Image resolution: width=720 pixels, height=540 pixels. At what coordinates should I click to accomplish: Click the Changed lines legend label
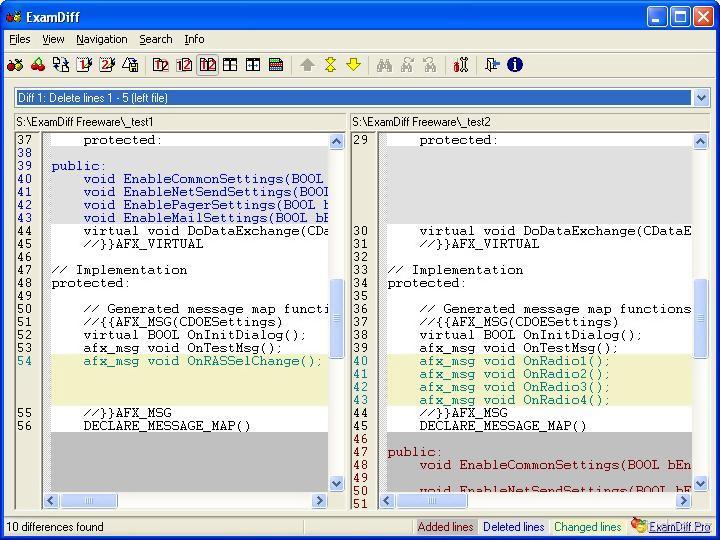[x=587, y=527]
